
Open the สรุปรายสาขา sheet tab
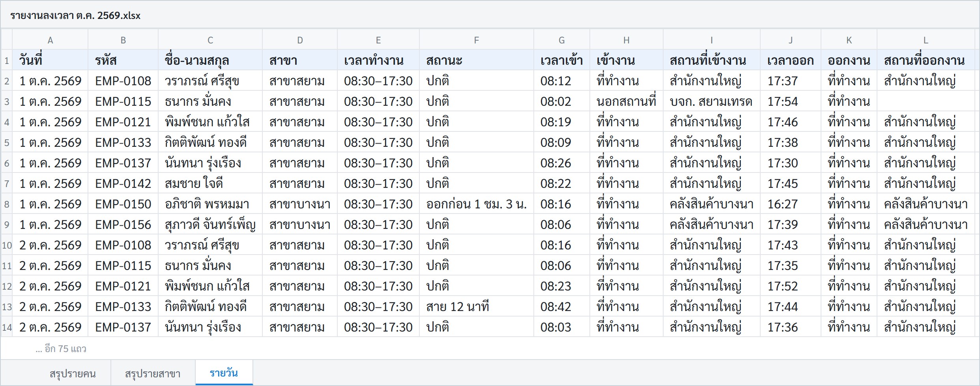click(x=153, y=373)
